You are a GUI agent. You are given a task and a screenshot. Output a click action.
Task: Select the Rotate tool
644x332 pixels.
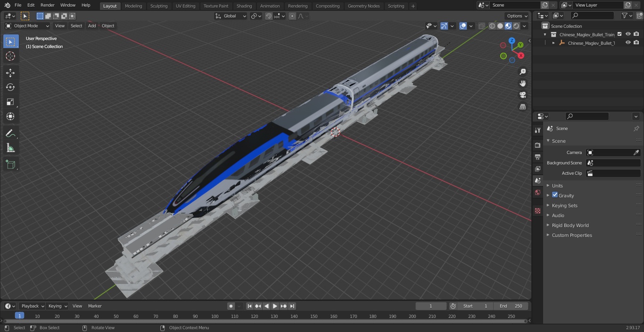click(x=10, y=87)
